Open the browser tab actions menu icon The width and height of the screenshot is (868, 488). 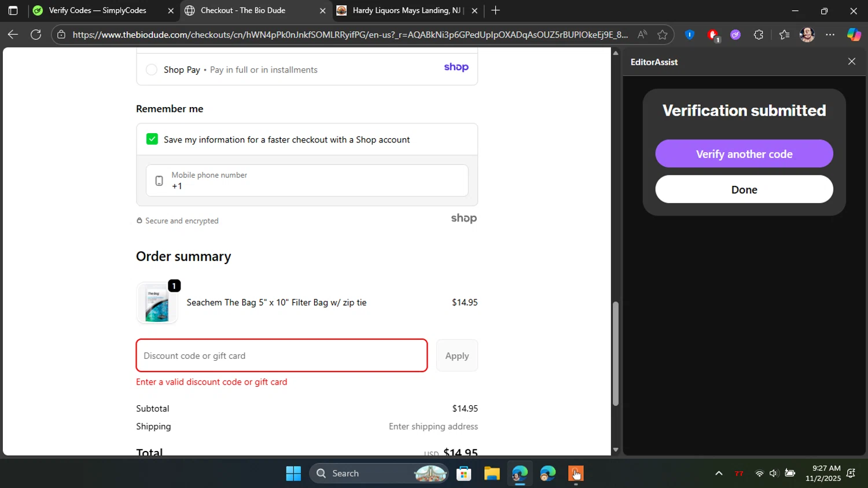click(x=13, y=10)
